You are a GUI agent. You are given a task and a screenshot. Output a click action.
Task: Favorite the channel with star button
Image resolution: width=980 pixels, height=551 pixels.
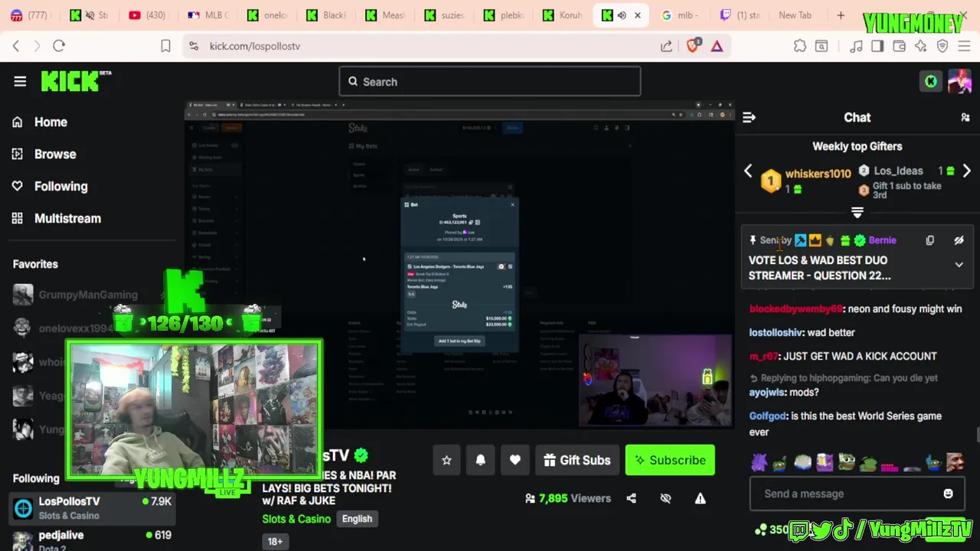[446, 460]
